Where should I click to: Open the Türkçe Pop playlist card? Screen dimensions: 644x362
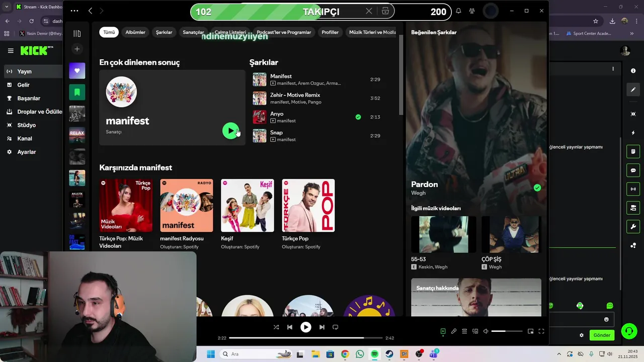click(308, 214)
